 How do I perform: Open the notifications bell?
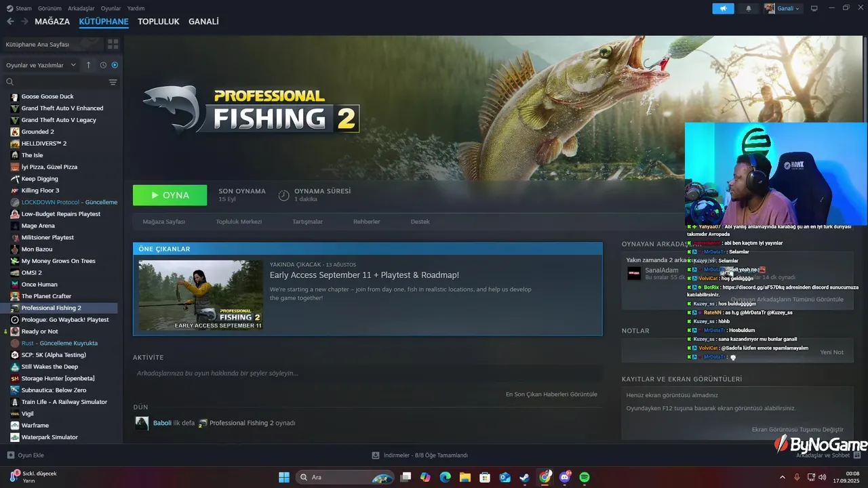pyautogui.click(x=749, y=9)
